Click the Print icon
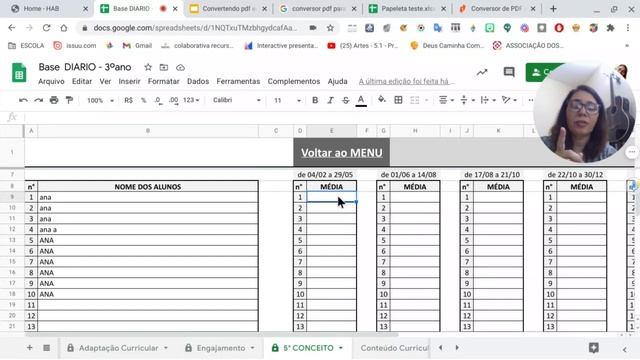640x360 pixels. coord(54,100)
